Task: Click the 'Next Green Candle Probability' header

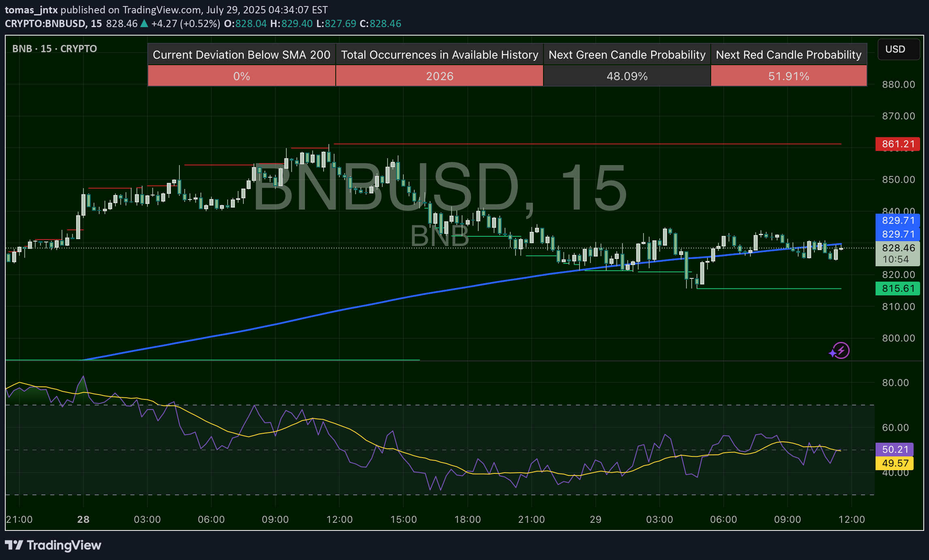Action: pos(627,55)
